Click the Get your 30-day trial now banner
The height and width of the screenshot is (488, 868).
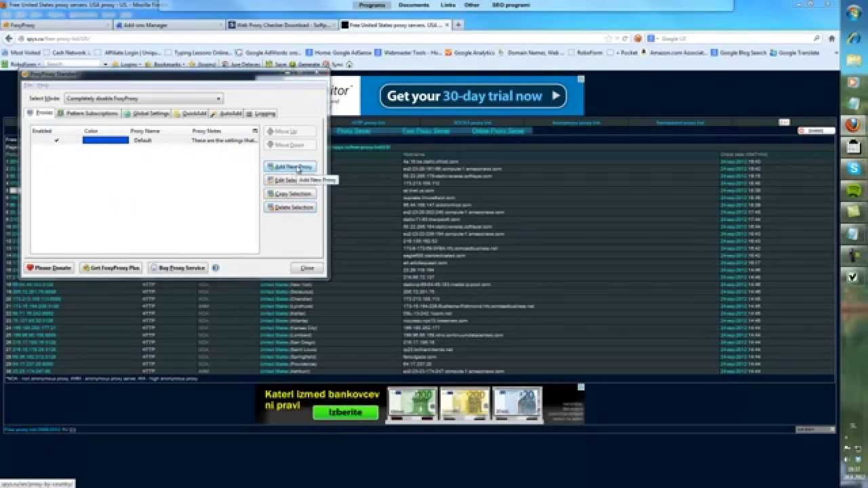pos(472,96)
